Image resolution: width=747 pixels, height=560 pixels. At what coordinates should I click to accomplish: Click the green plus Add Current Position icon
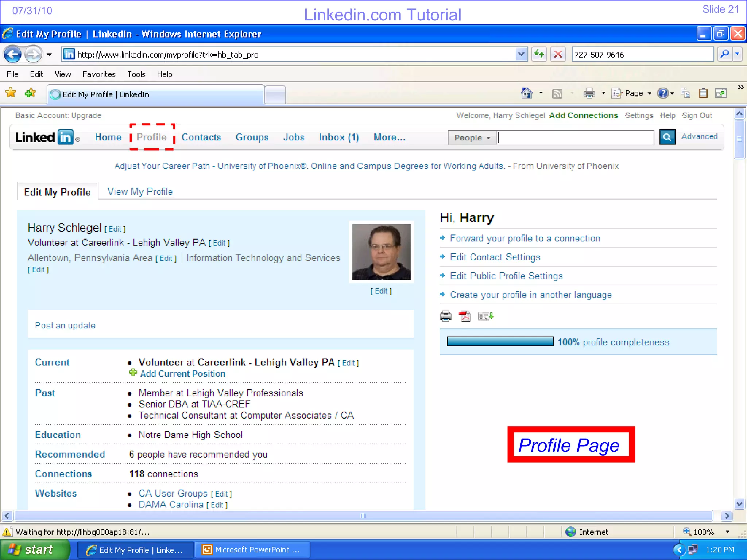click(133, 373)
